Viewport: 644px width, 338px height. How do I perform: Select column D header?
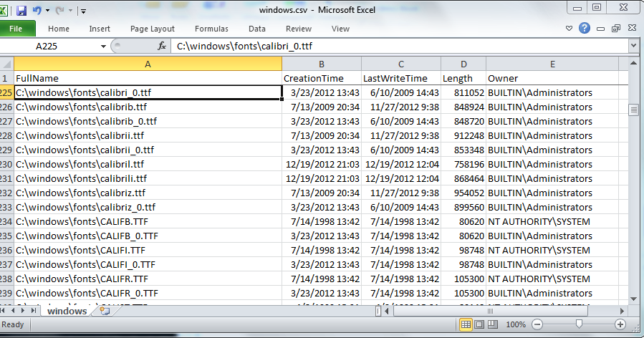coord(463,64)
